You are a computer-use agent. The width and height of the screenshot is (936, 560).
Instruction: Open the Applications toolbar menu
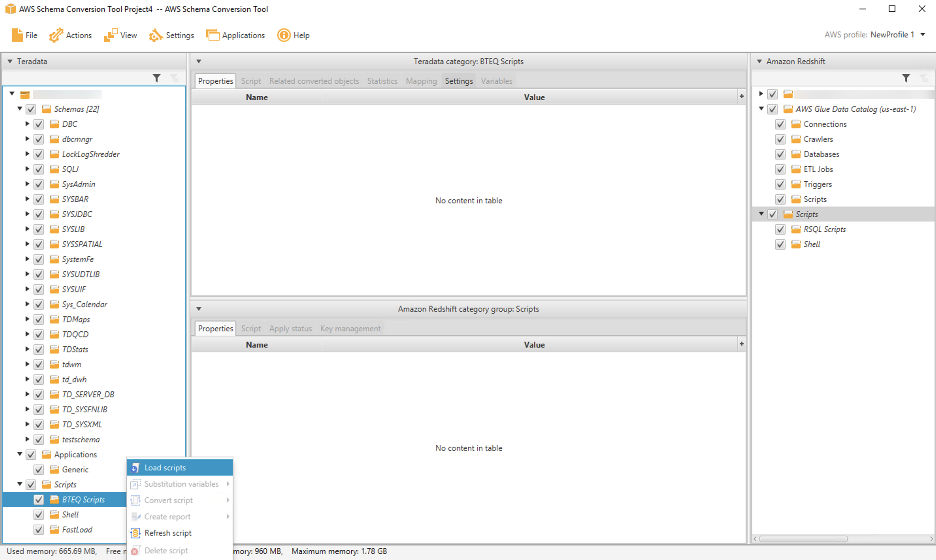(236, 35)
